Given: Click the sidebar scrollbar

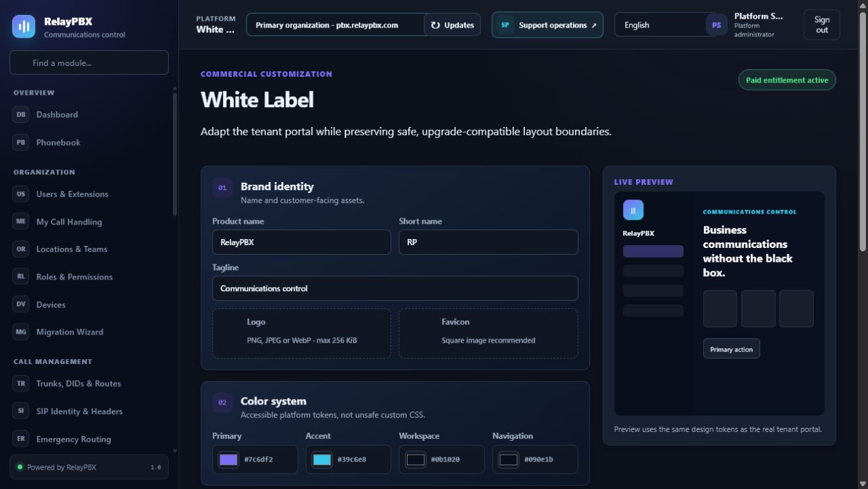Looking at the screenshot, I should point(174,155).
